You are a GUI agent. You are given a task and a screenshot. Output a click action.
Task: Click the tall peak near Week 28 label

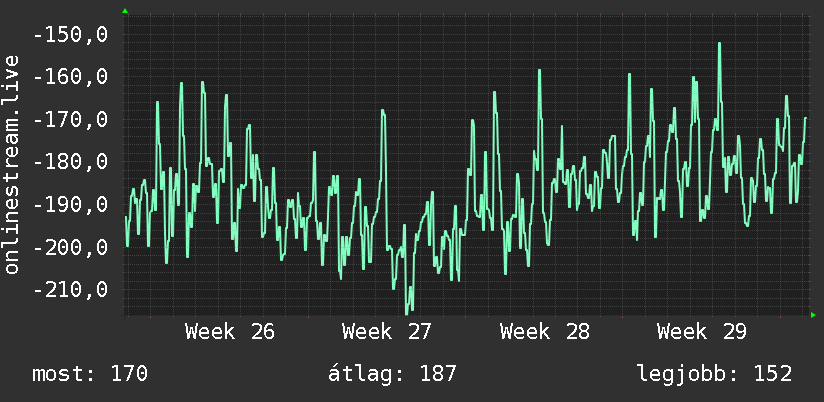click(539, 71)
